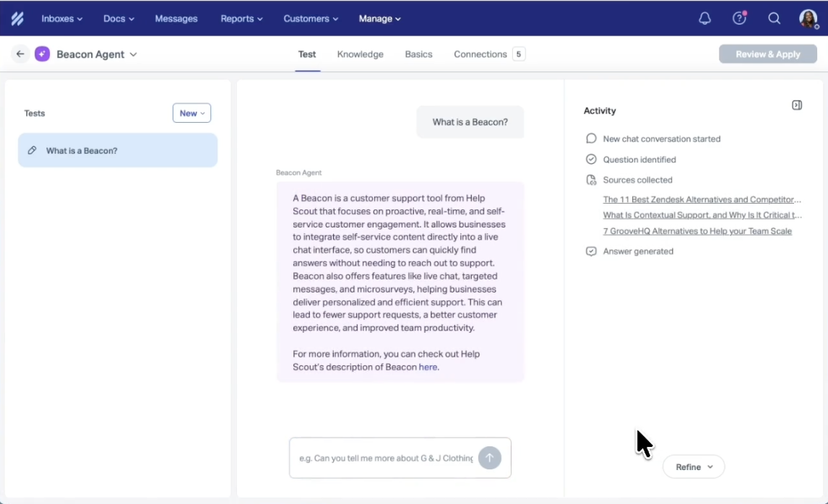Click the search magnifier icon

[774, 19]
